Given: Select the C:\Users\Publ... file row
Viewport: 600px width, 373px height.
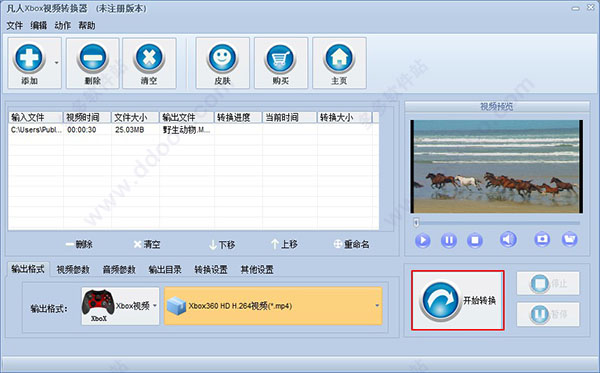Looking at the screenshot, I should [x=193, y=130].
